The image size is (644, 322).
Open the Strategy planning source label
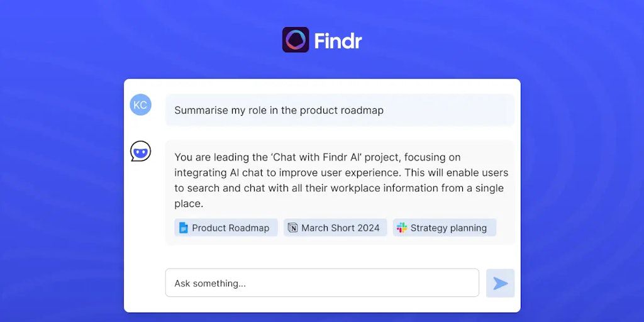(448, 228)
